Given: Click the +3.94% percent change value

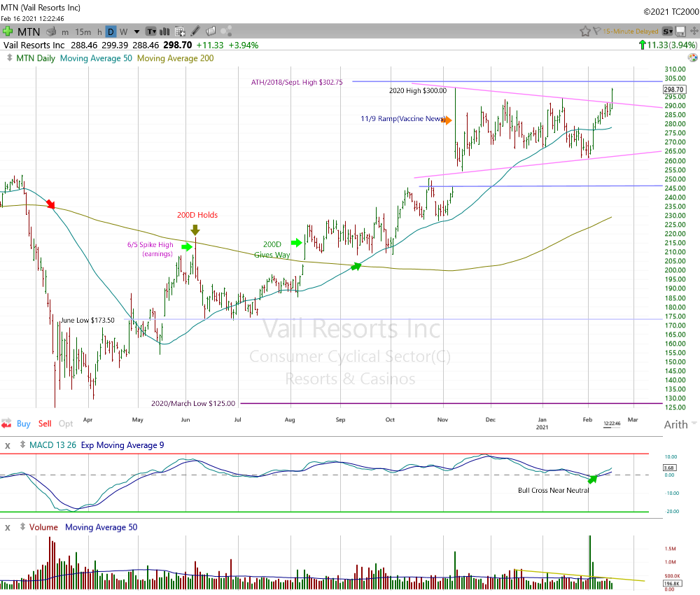Looking at the screenshot, I should pyautogui.click(x=244, y=45).
